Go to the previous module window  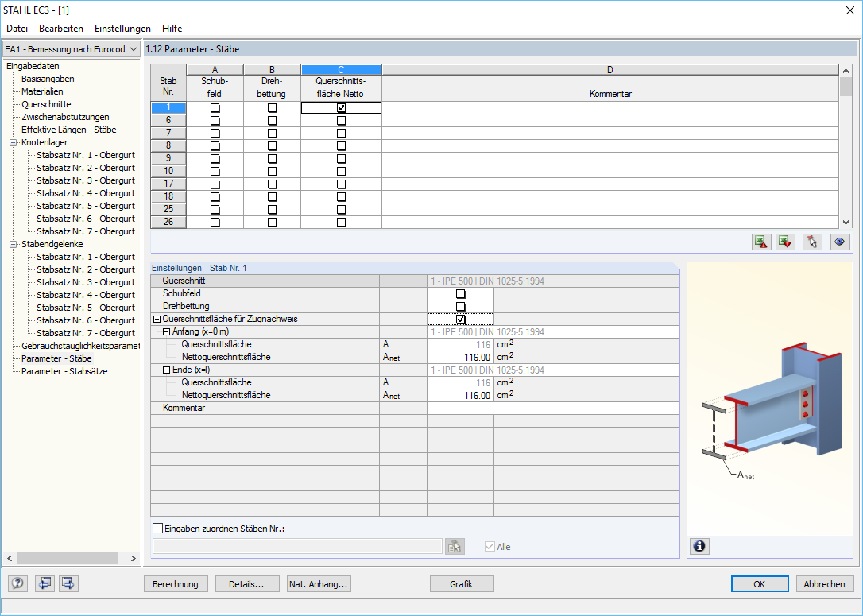(x=45, y=583)
